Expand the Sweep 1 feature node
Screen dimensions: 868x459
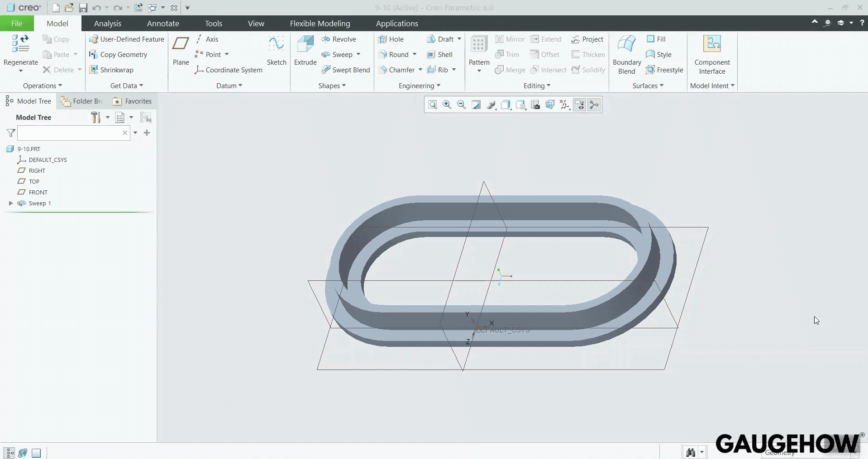pos(10,203)
